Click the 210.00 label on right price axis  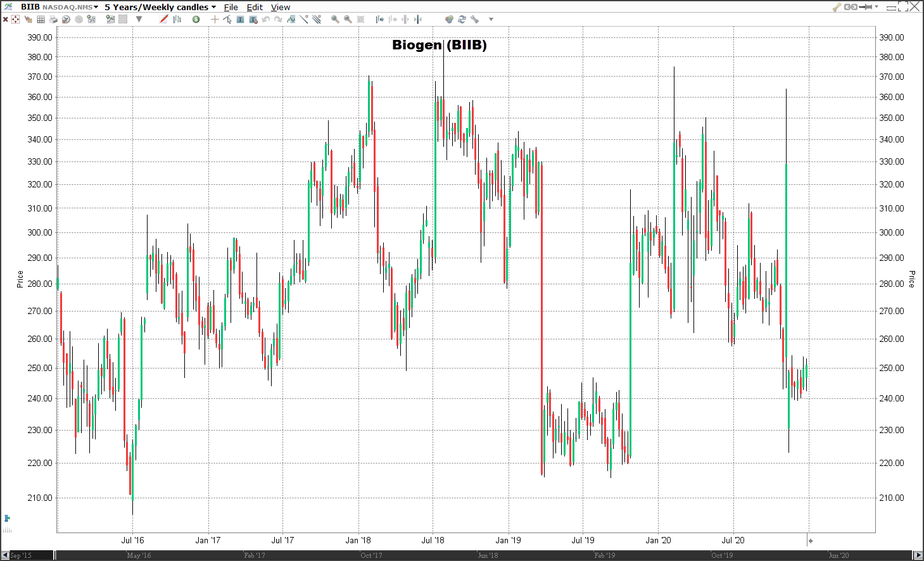pos(892,498)
